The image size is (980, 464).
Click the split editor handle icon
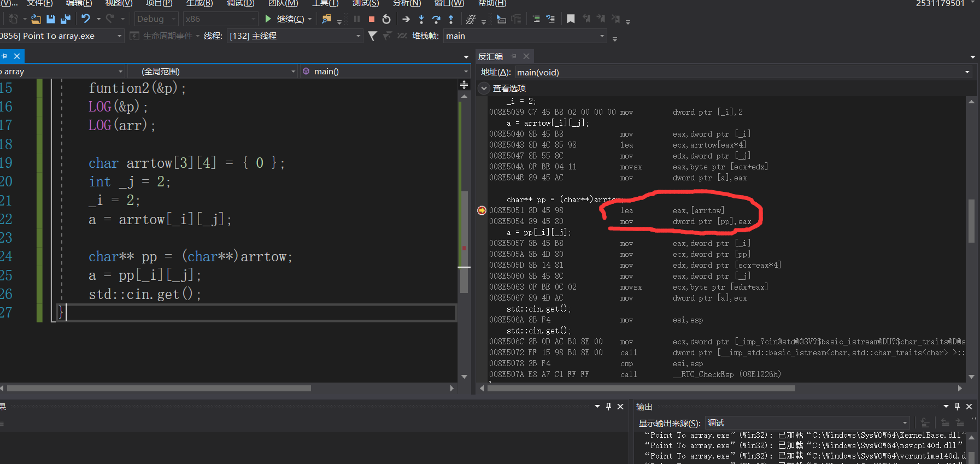click(x=464, y=85)
